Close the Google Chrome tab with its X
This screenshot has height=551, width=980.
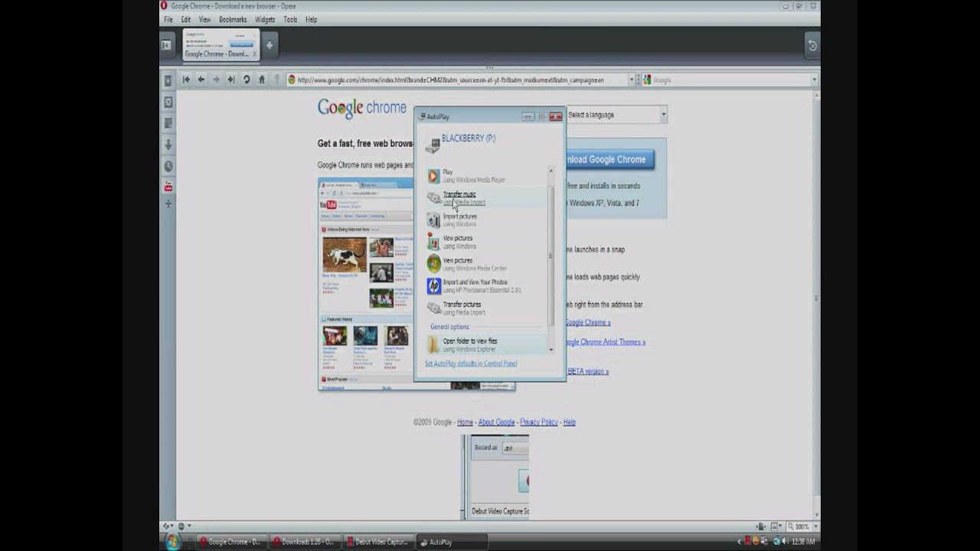tap(255, 54)
